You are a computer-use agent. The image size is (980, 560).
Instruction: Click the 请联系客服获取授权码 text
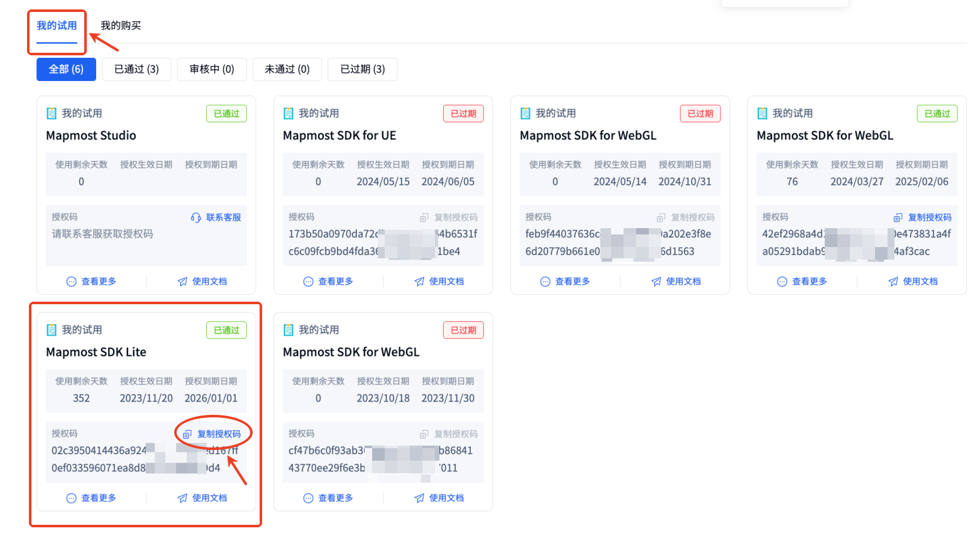point(102,234)
